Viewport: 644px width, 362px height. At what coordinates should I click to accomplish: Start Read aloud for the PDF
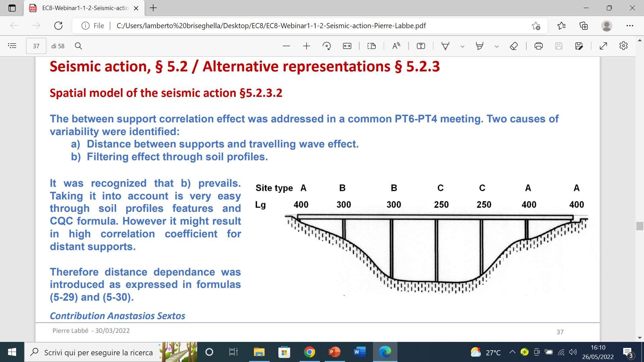(x=396, y=46)
